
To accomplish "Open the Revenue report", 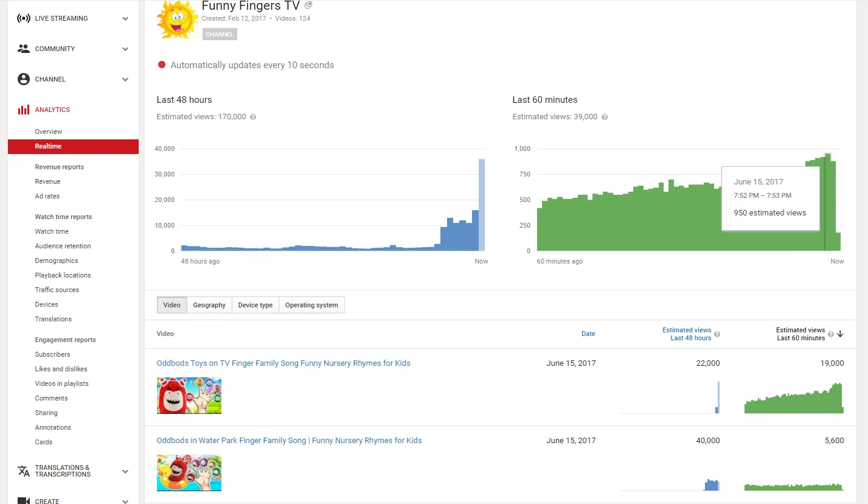I will (x=47, y=181).
